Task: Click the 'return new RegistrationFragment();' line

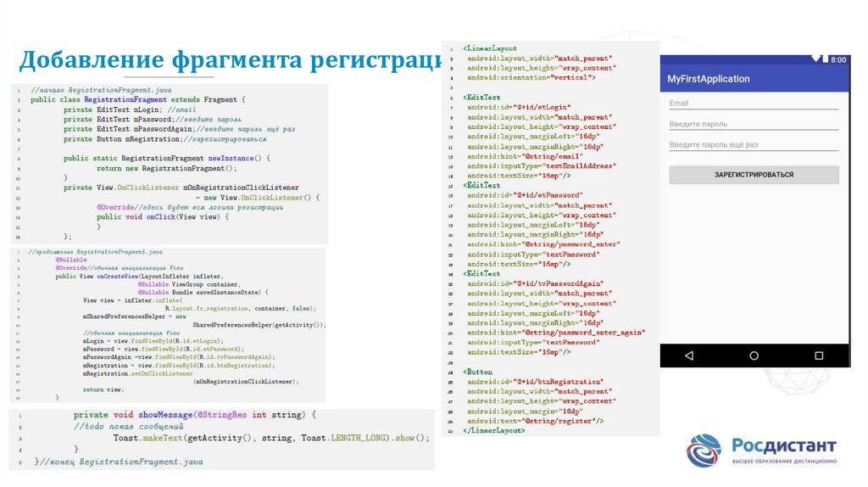Action: tap(167, 169)
